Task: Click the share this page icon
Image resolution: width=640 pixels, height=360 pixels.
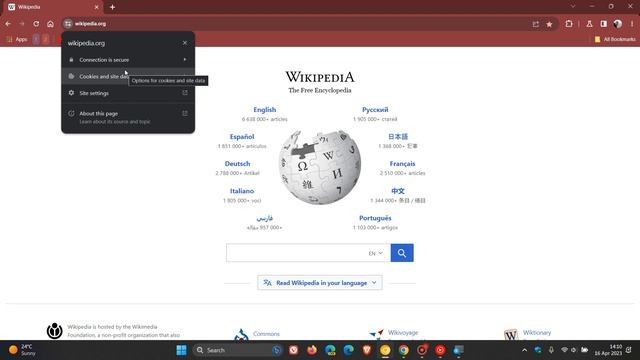Action: pos(536,24)
